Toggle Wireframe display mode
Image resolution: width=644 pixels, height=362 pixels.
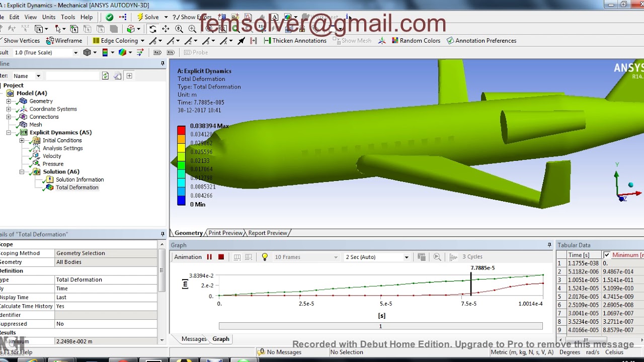pos(64,41)
